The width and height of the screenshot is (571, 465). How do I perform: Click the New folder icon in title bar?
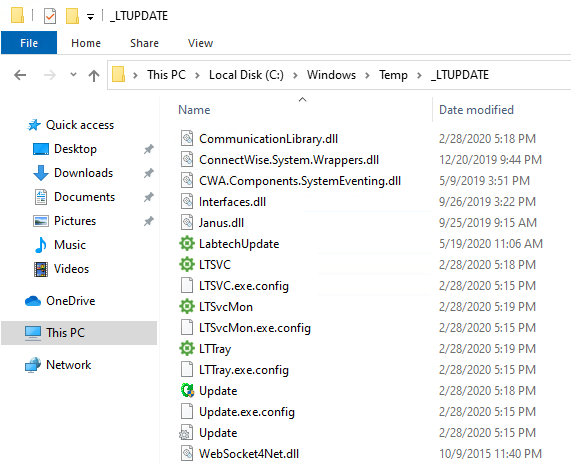tap(72, 16)
